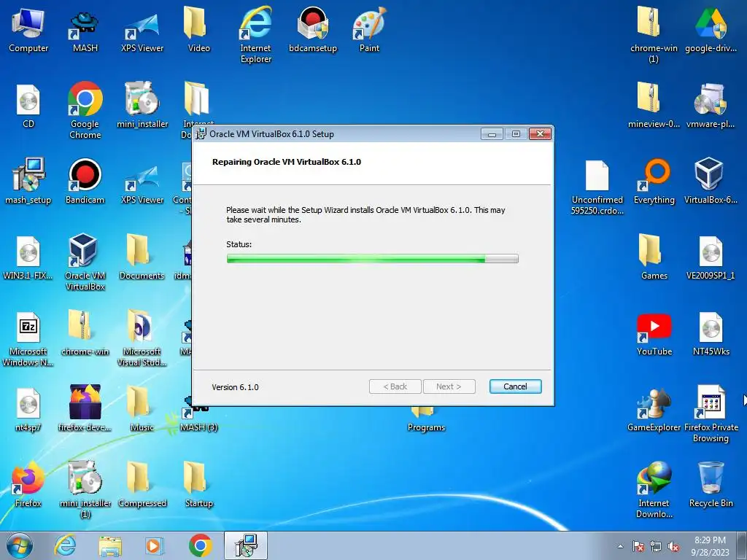Select the nt4sp7 disc image
Viewport: 747px width, 560px height.
point(28,410)
